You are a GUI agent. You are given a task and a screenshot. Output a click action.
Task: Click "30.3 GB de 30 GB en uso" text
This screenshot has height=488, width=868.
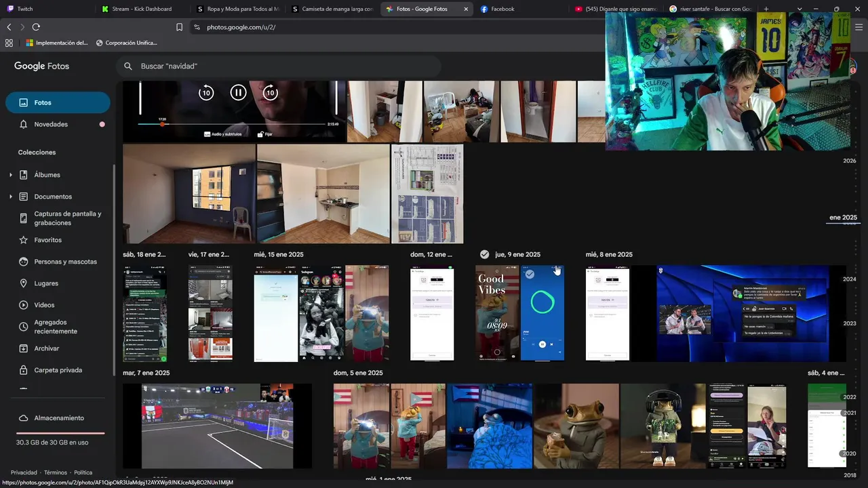(52, 443)
